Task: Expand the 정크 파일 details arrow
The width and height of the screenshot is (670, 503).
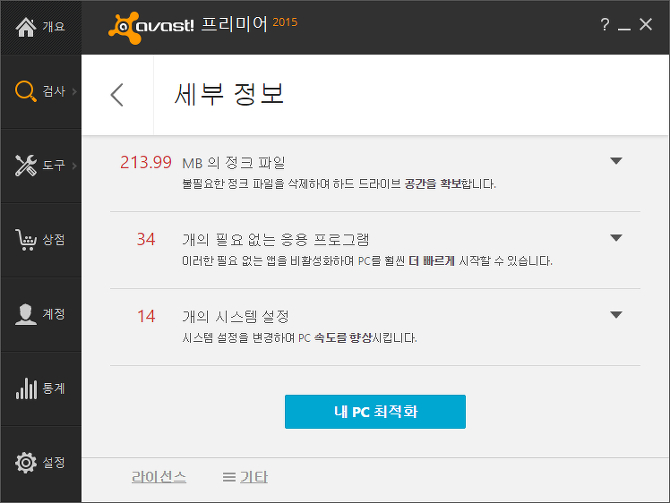Action: point(616,161)
